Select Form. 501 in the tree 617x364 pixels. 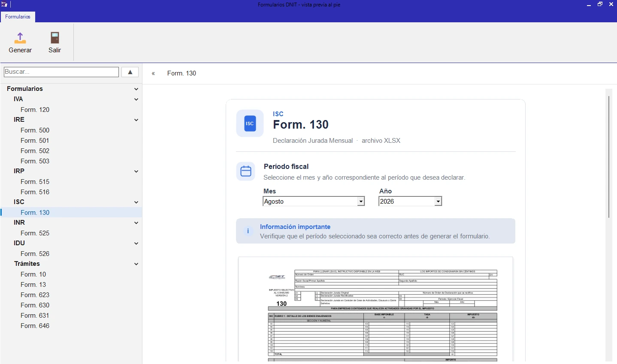pos(35,141)
